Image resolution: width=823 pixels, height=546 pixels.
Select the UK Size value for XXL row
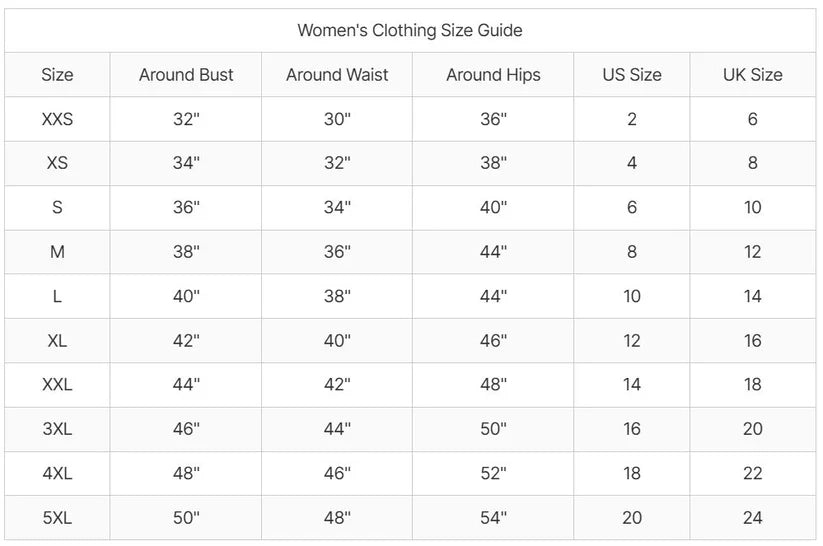(x=752, y=384)
